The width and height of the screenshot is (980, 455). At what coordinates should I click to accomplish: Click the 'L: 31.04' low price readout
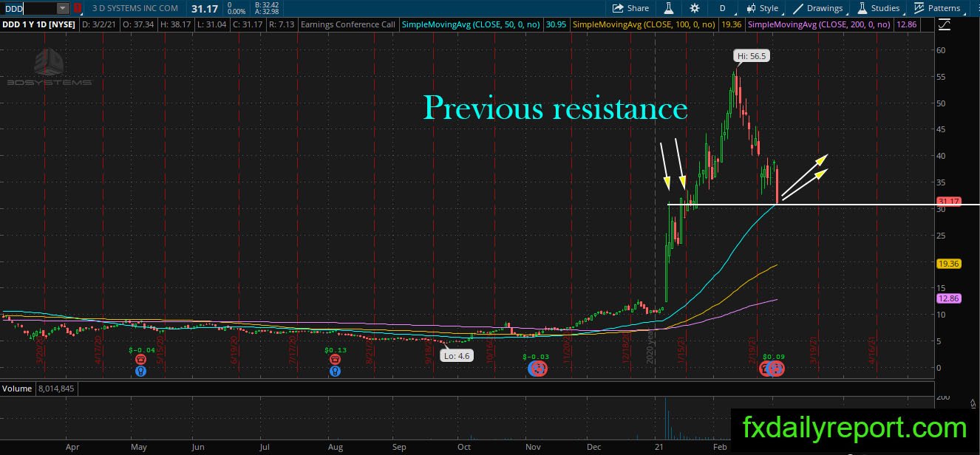(x=211, y=25)
